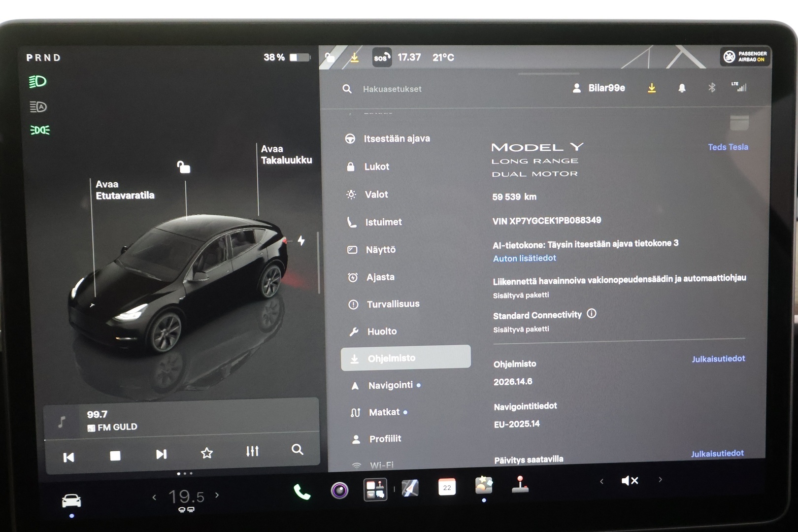Open the Auton lisätiedot link
The image size is (798, 532).
point(524,258)
